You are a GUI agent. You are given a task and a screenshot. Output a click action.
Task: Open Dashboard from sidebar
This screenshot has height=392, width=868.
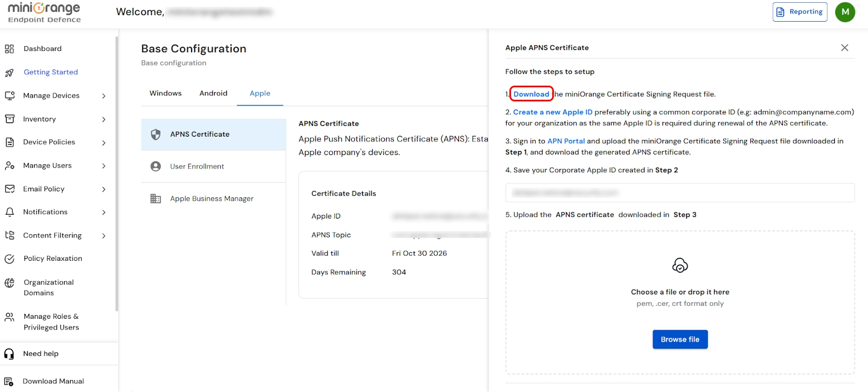click(42, 49)
